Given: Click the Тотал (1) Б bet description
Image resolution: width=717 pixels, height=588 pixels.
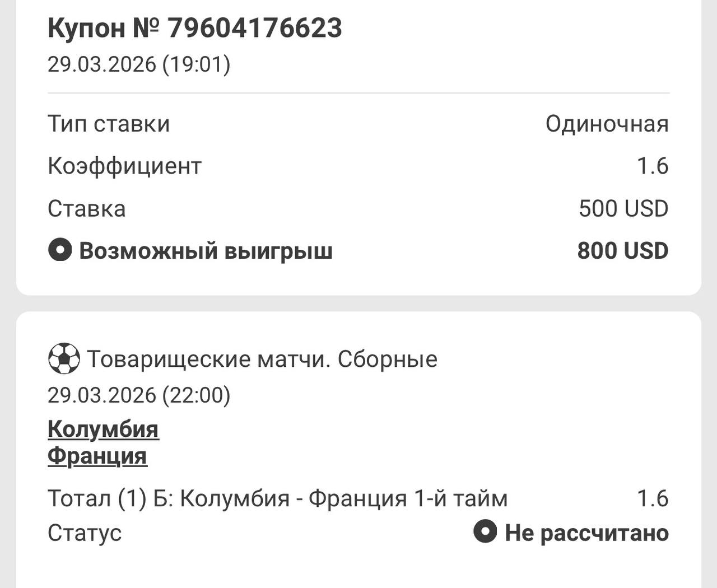Looking at the screenshot, I should click(x=278, y=498).
